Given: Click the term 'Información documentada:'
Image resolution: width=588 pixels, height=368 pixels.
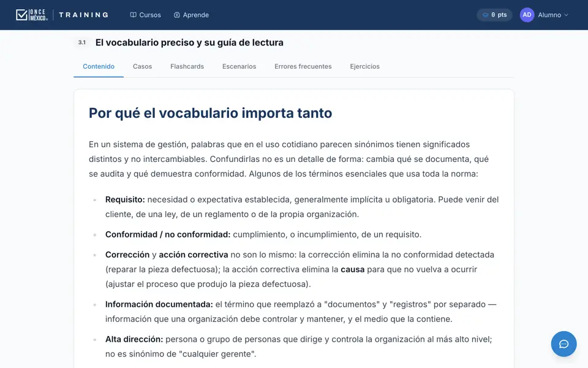Looking at the screenshot, I should [x=159, y=304].
